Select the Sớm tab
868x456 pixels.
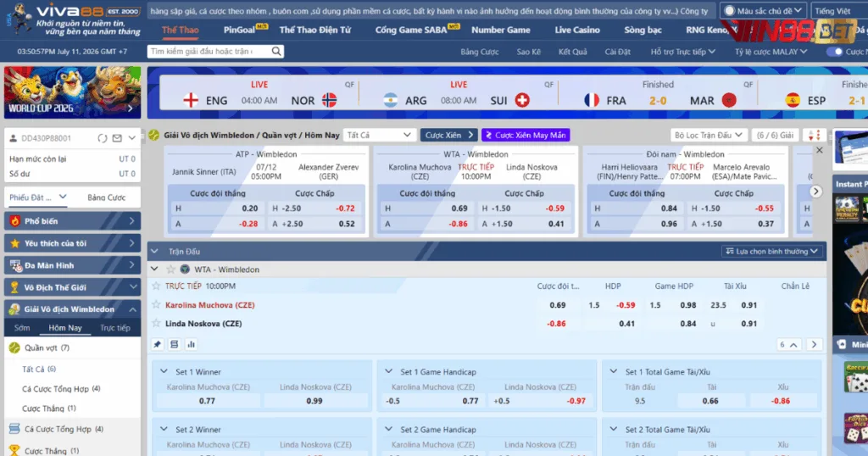(x=22, y=328)
